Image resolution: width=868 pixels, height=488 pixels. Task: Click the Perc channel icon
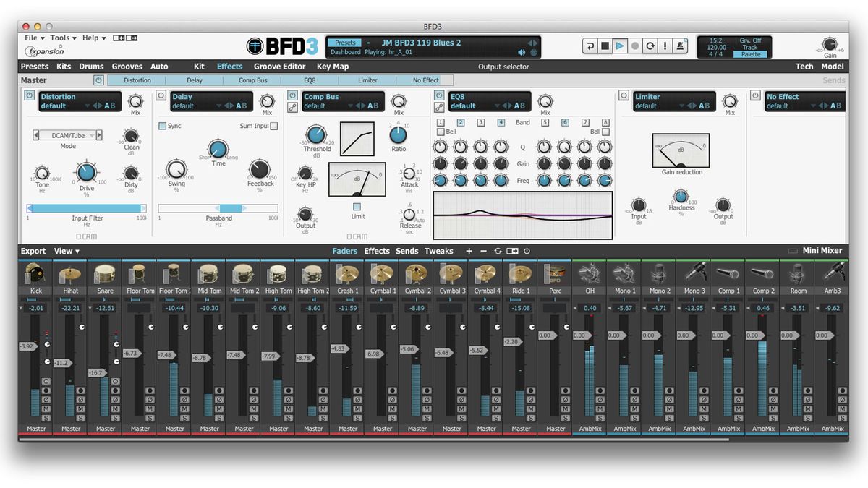(x=556, y=273)
